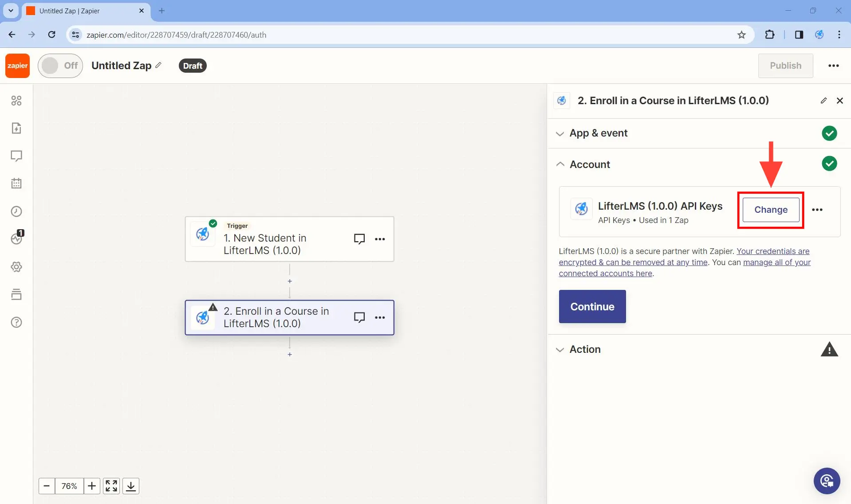Click the Change account button
This screenshot has width=851, height=504.
pos(771,210)
